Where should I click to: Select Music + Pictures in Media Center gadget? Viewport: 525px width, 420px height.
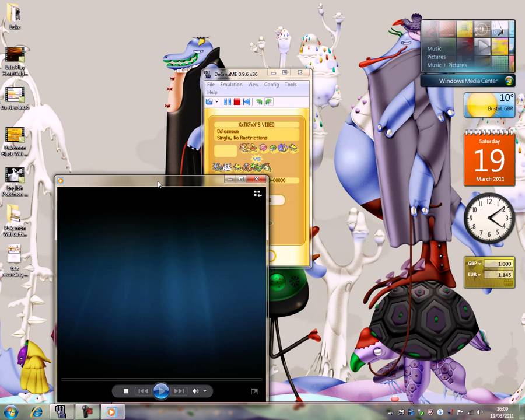pyautogui.click(x=447, y=65)
